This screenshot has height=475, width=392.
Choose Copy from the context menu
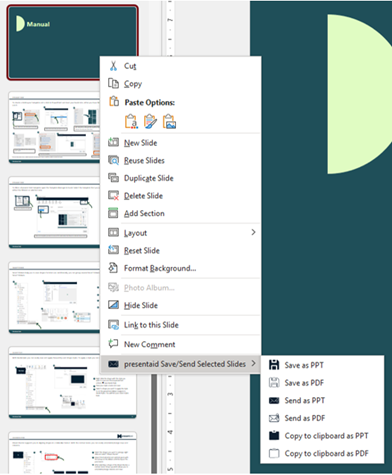pyautogui.click(x=180, y=84)
